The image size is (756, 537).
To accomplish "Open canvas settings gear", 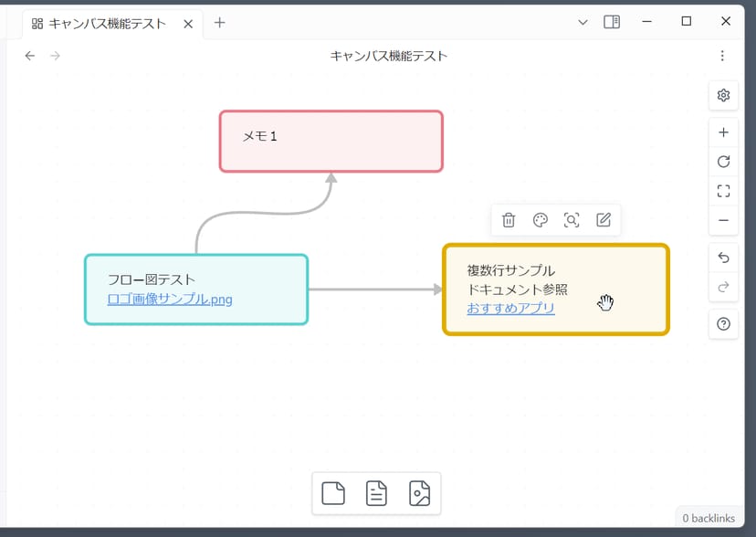I will 723,95.
